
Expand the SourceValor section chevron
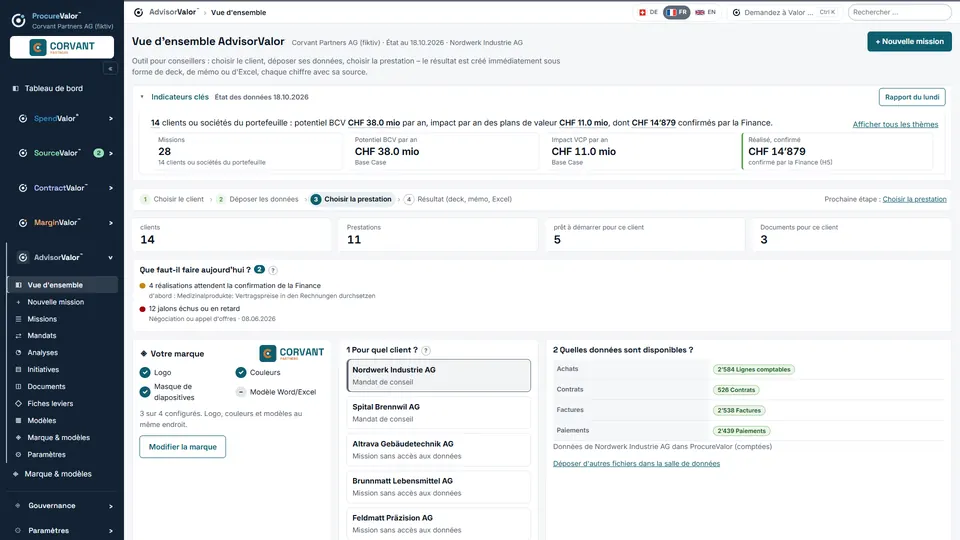(111, 153)
